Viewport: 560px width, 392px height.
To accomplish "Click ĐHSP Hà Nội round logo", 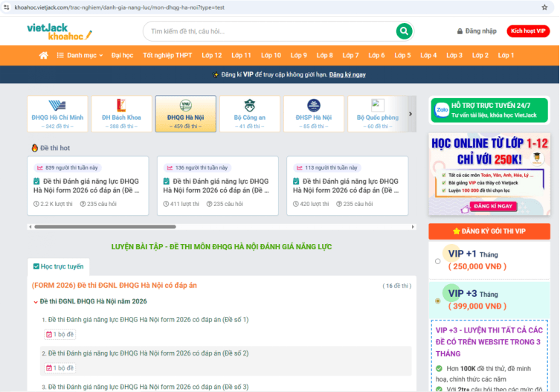I will [314, 106].
